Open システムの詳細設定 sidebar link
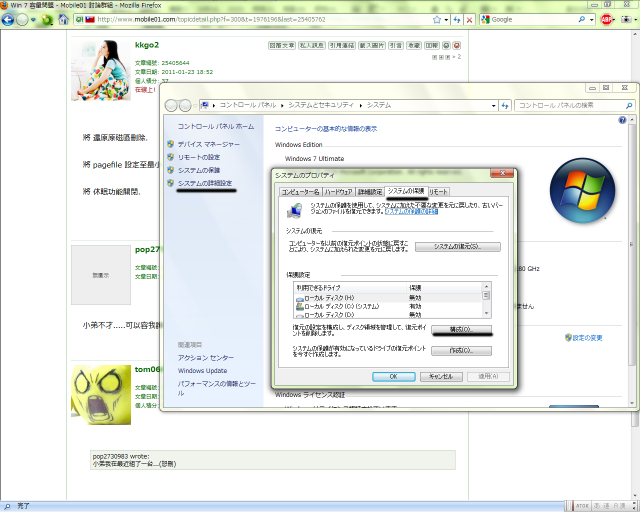The image size is (640, 512). click(205, 183)
